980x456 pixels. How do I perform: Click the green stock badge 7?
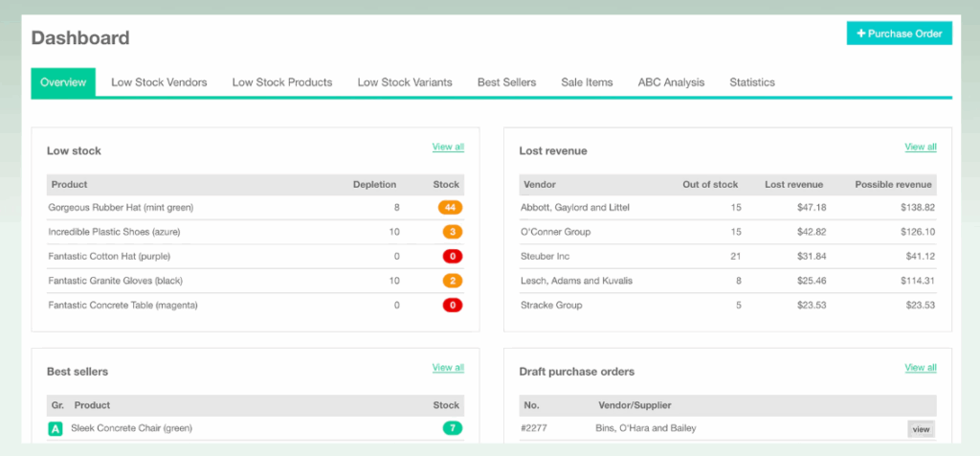click(x=453, y=428)
